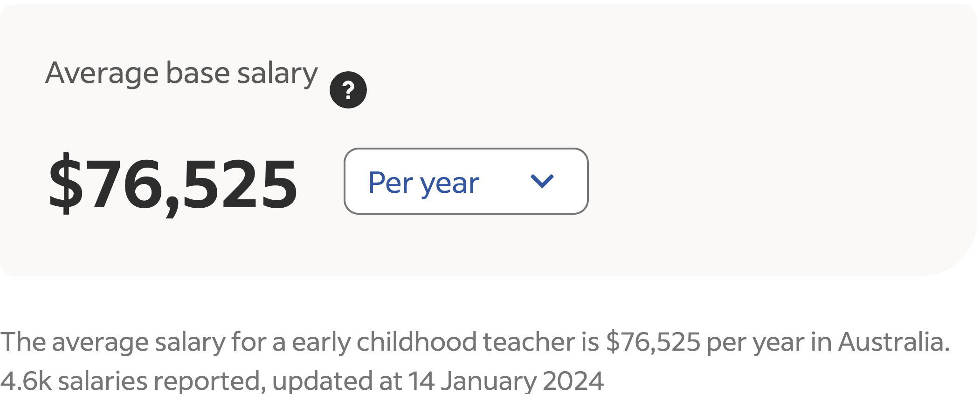The width and height of the screenshot is (980, 394).
Task: Click the word "Average" in the heading
Action: click(x=102, y=73)
